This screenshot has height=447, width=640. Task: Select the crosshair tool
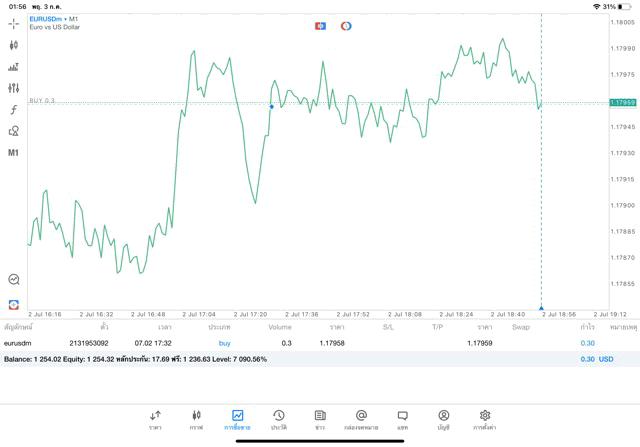(x=14, y=23)
